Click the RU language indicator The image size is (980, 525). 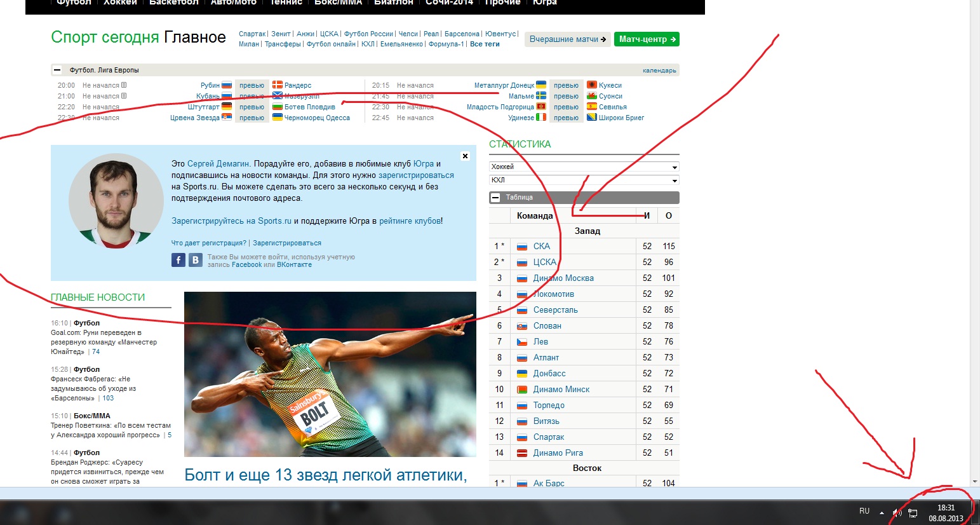pyautogui.click(x=864, y=511)
